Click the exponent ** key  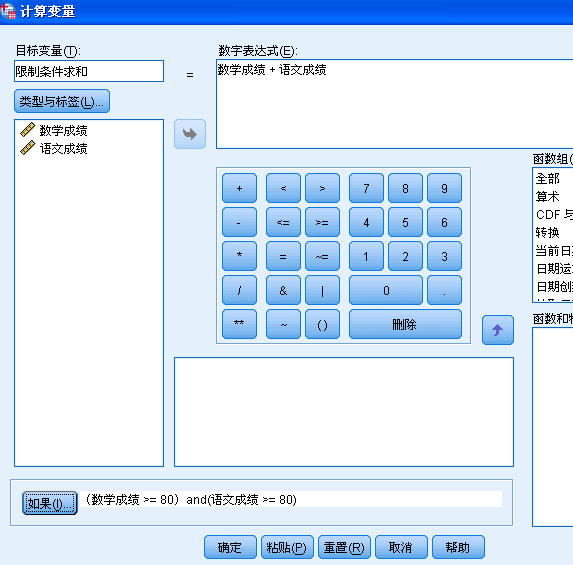[239, 324]
